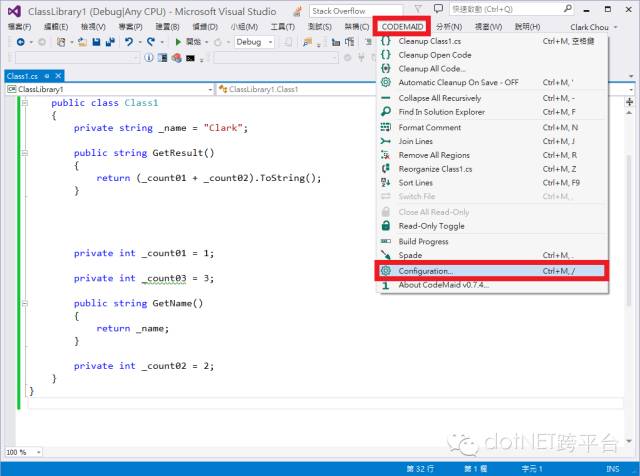Click the Spade shovel icon
Viewport: 640px width, 476px height.
coord(385,255)
